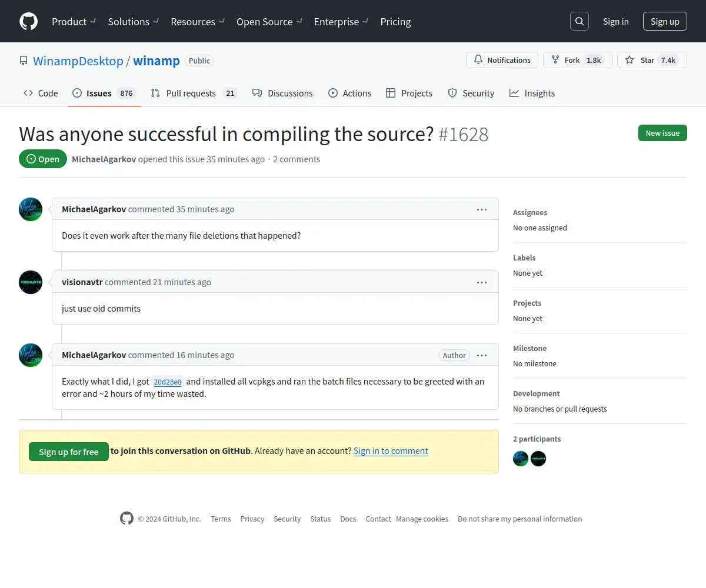The image size is (706, 588).
Task: Expand the Open Source menu
Action: [x=269, y=22]
